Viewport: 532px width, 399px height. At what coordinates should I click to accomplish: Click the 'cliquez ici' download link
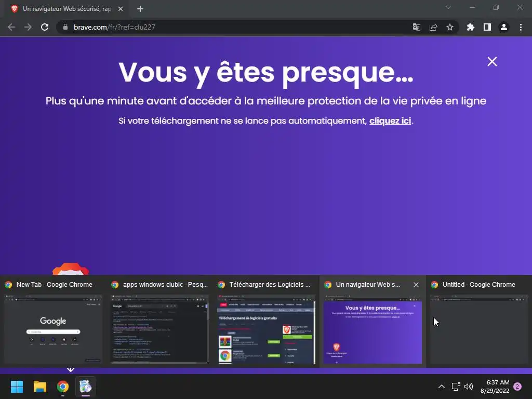[390, 121]
